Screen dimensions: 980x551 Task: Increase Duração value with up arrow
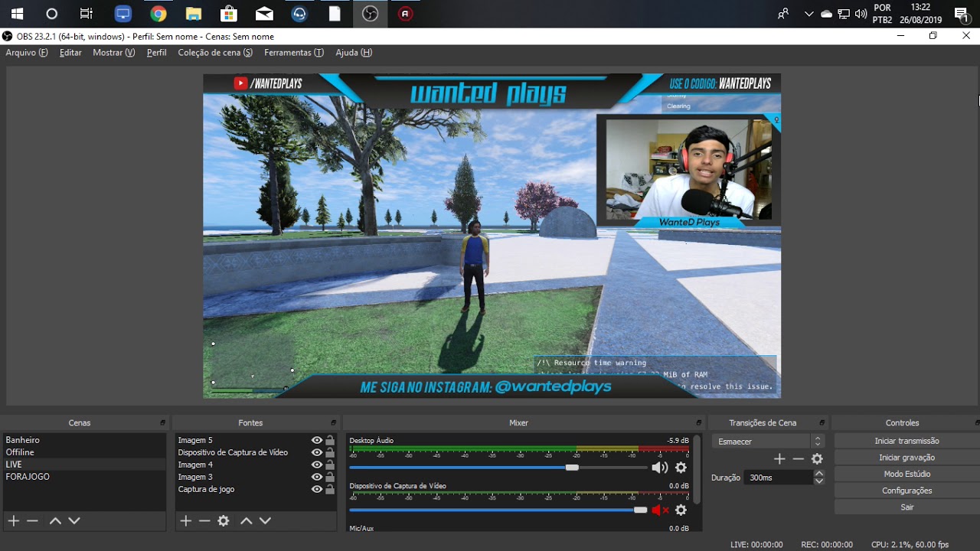click(x=819, y=474)
